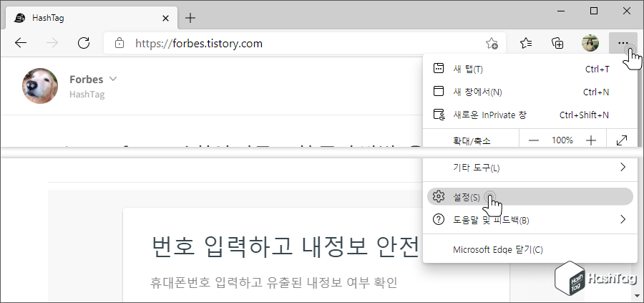Viewport: 644px width, 303px height.
Task: Expand the Forbes dropdown chevron
Action: point(113,79)
